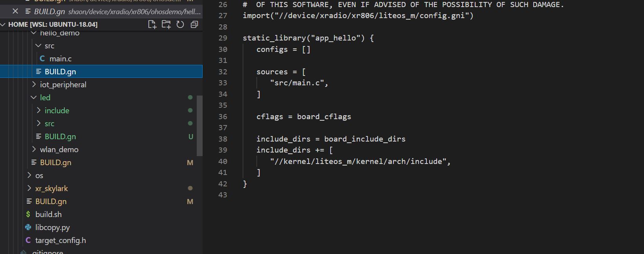The height and width of the screenshot is (254, 644).
Task: Expand the iot_peripheral folder
Action: click(x=34, y=85)
